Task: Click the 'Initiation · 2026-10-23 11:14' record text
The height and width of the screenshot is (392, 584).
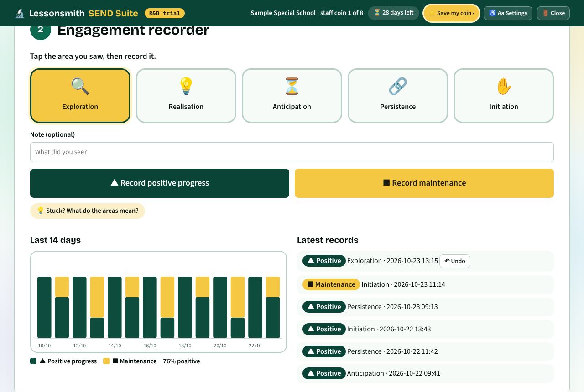Action: click(403, 284)
